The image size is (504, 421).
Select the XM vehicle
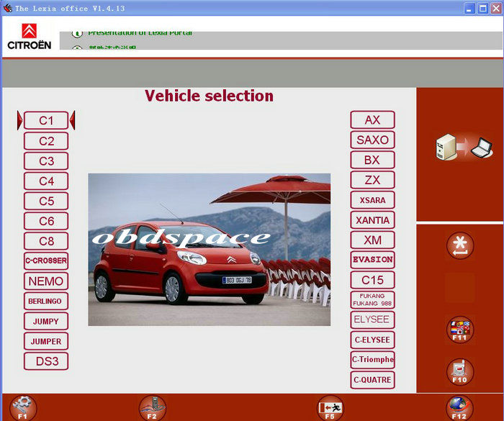[372, 240]
